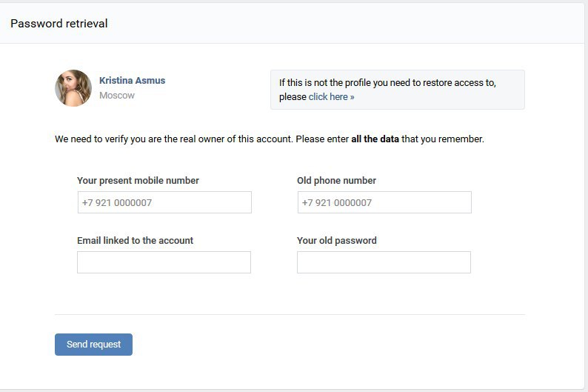Click the "Old phone number" label

pyautogui.click(x=336, y=180)
